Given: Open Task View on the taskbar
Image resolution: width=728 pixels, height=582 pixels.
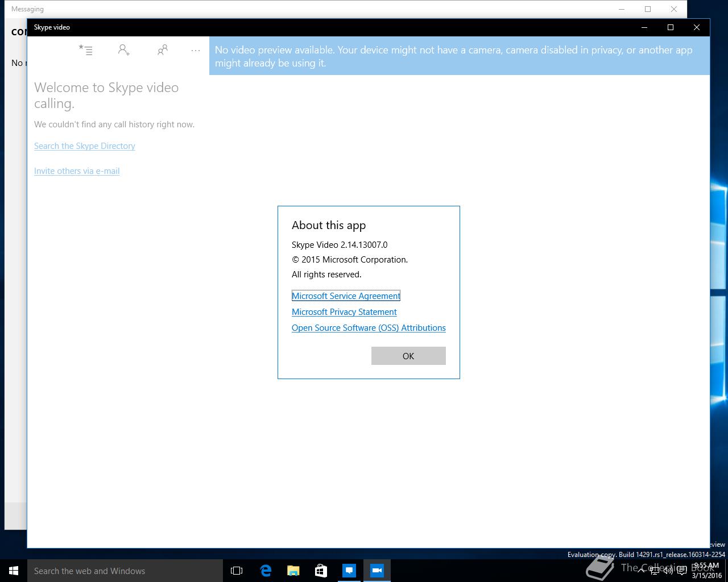Looking at the screenshot, I should [x=237, y=571].
